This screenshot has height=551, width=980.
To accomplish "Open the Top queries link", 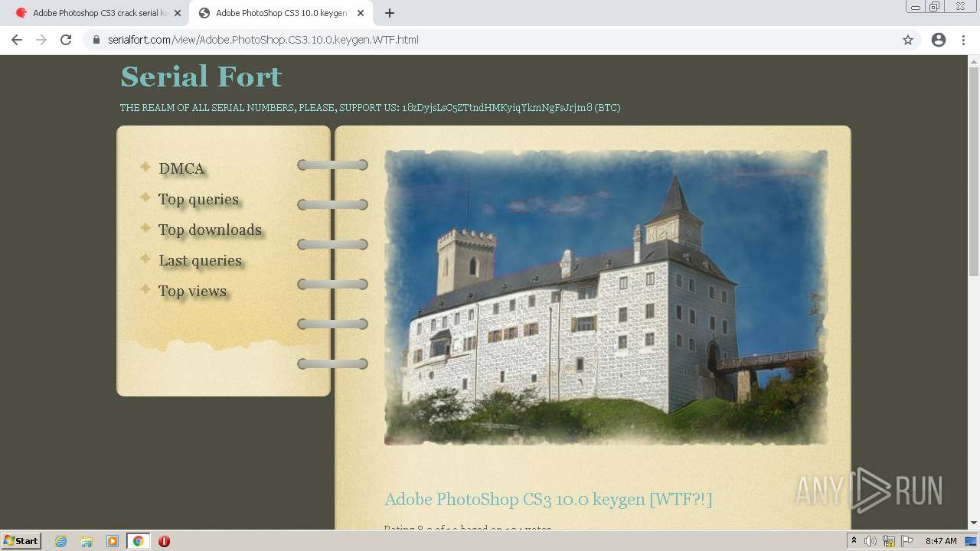I will [x=199, y=199].
